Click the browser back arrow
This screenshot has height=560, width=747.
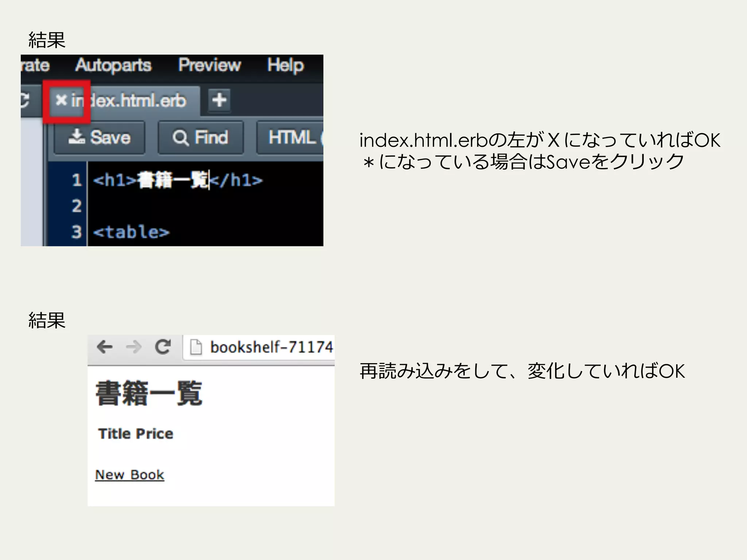[x=105, y=347]
